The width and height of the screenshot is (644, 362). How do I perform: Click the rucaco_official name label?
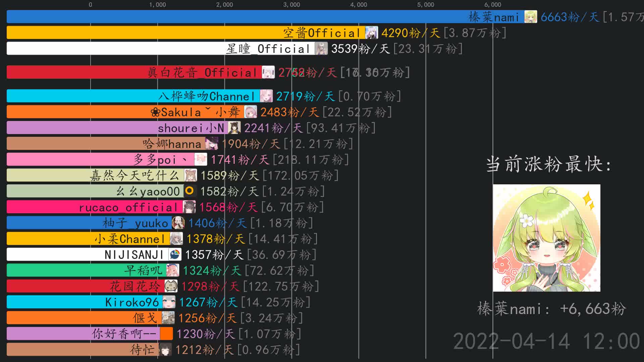(128, 207)
